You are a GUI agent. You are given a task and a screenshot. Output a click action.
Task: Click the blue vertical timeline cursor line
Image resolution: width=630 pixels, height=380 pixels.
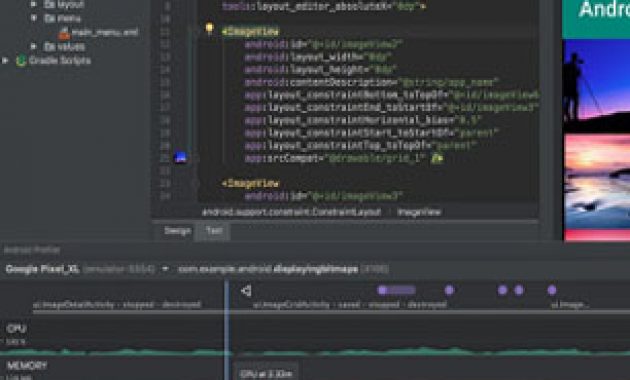pos(227,329)
